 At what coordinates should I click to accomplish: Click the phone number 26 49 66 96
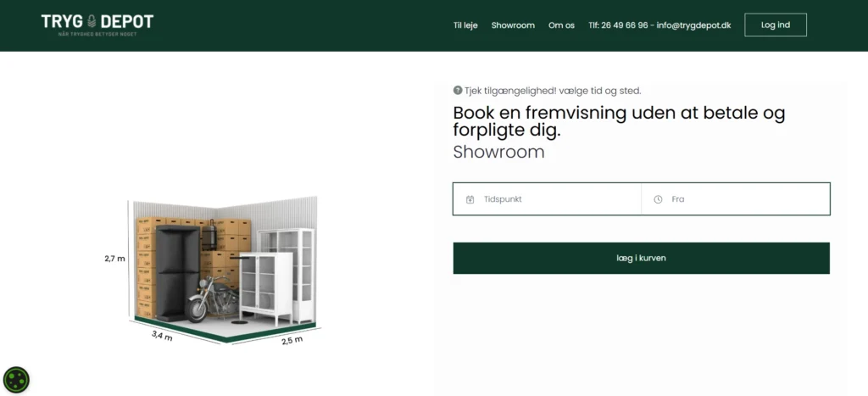click(x=625, y=25)
